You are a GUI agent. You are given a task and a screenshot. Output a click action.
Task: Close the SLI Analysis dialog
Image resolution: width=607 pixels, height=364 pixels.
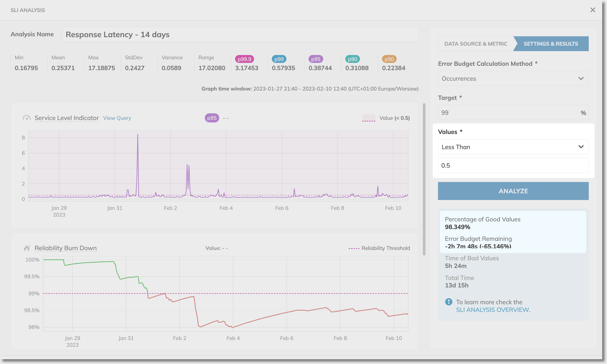click(x=593, y=10)
